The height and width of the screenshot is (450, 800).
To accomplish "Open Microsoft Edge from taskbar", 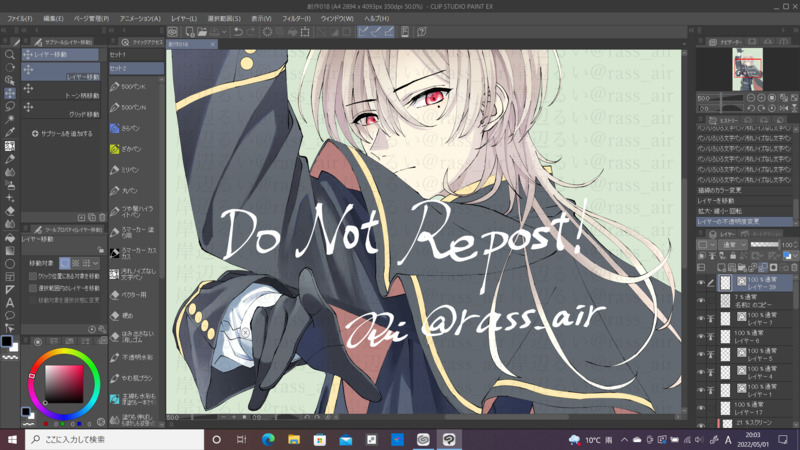I will pos(268,439).
